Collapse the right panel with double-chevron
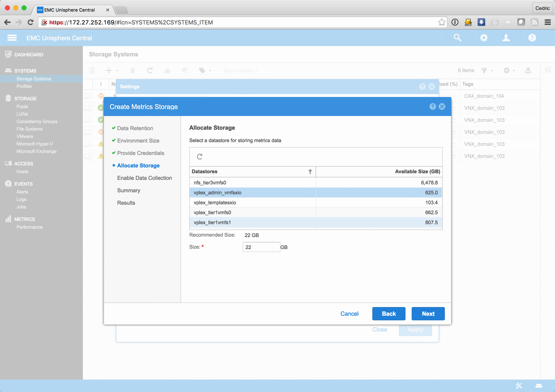Viewport: 555px width, 392px height. (548, 70)
